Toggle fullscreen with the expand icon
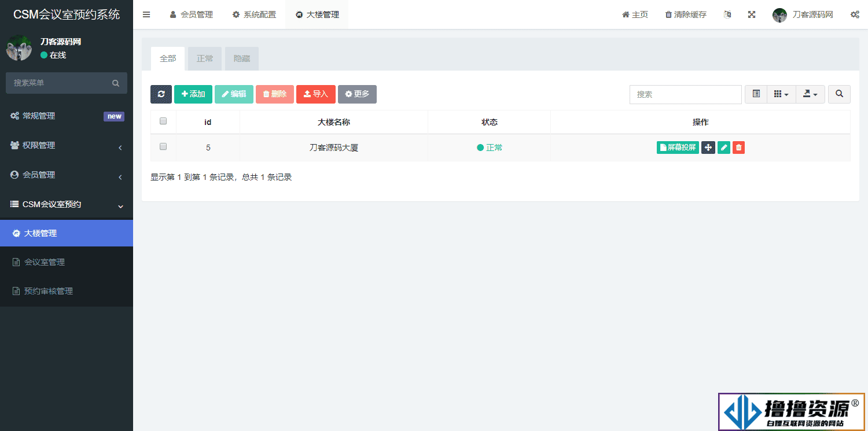The width and height of the screenshot is (868, 431). tap(752, 14)
